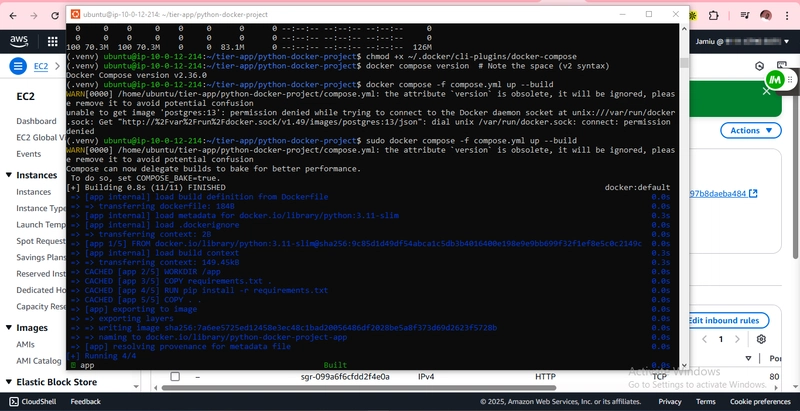The image size is (800, 411).
Task: Open the browser profile avatar
Action: 766,15
